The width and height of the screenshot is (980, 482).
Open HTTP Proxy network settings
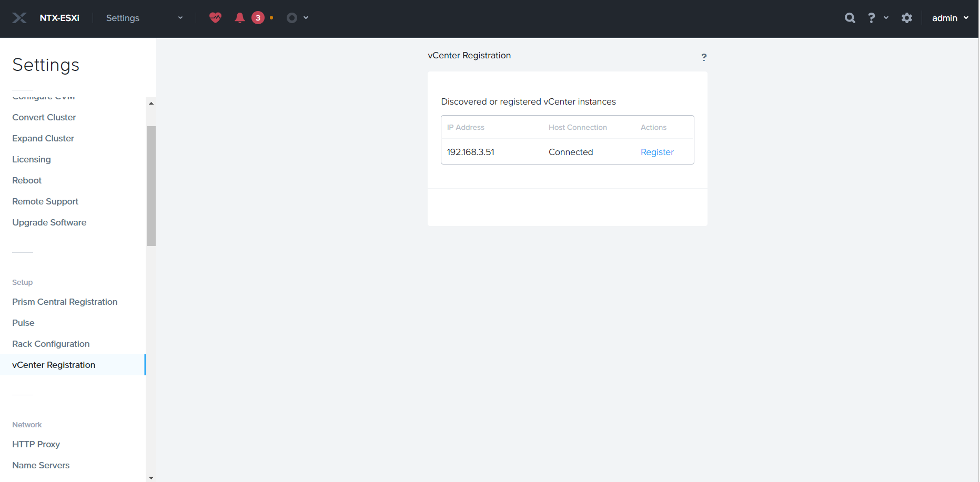tap(36, 444)
